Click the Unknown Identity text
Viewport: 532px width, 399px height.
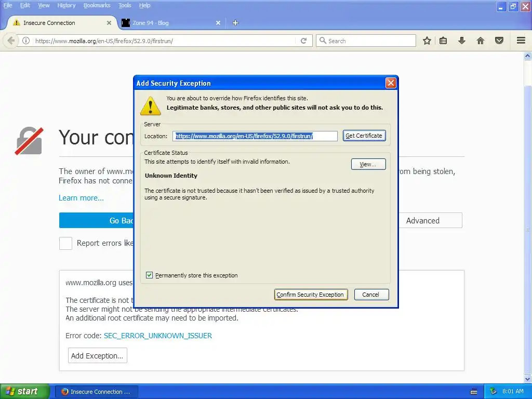(x=171, y=176)
